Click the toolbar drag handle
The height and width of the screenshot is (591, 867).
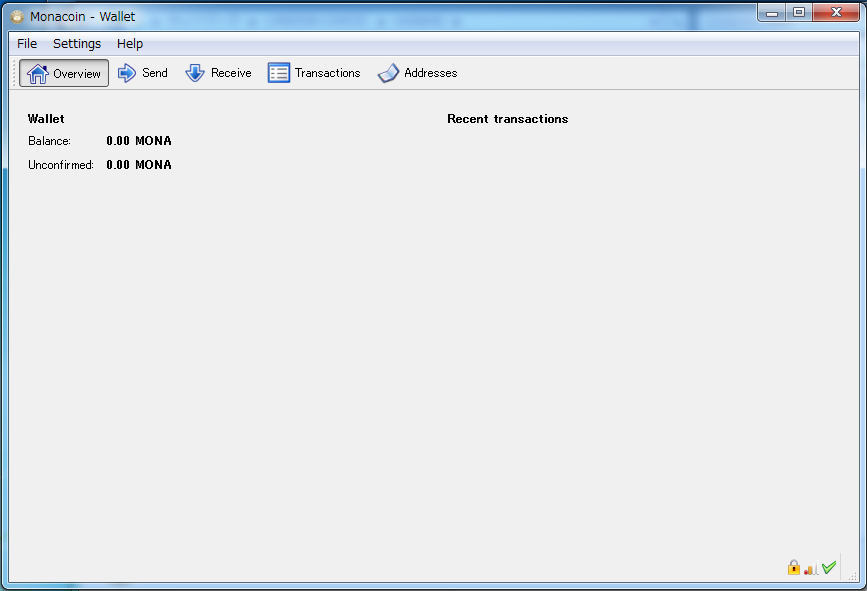pyautogui.click(x=14, y=73)
